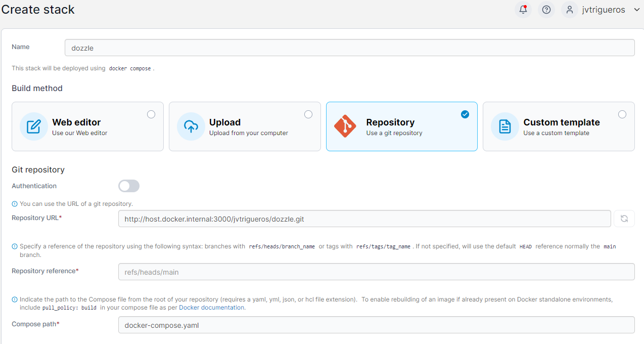Open the notifications bell
The width and height of the screenshot is (644, 344).
click(x=523, y=10)
